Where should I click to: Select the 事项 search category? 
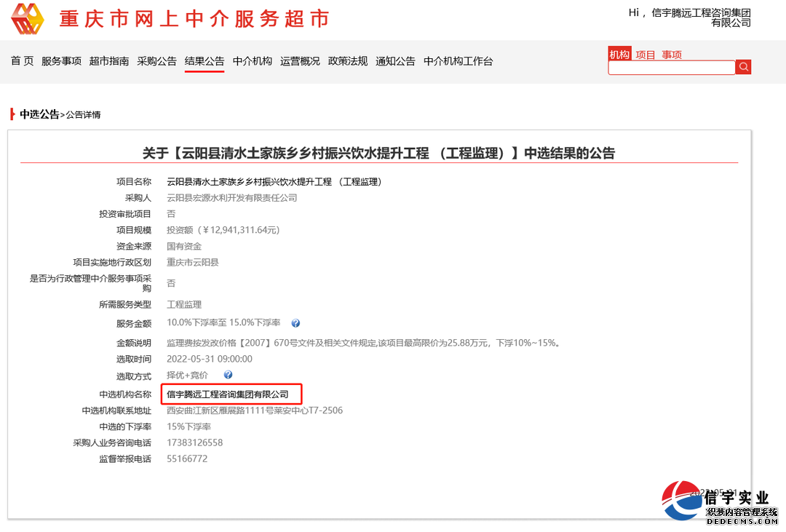tap(672, 54)
